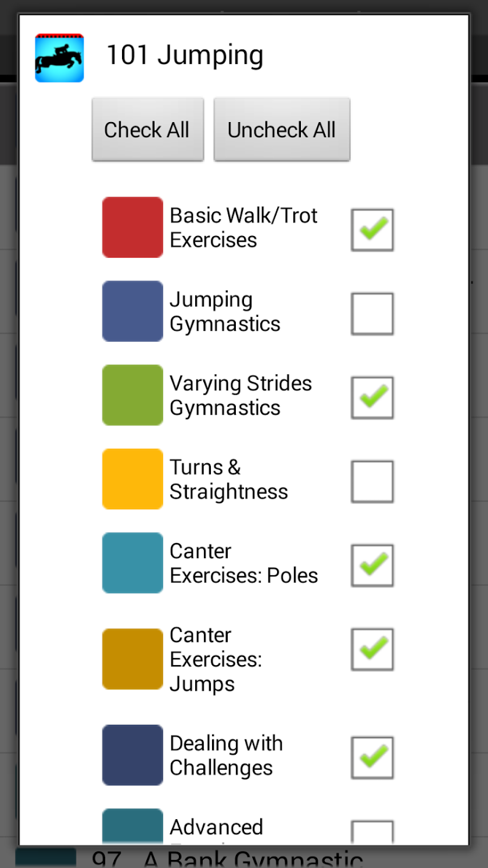Click the 101 Jumping horse app icon
This screenshot has width=488, height=868.
pyautogui.click(x=59, y=58)
